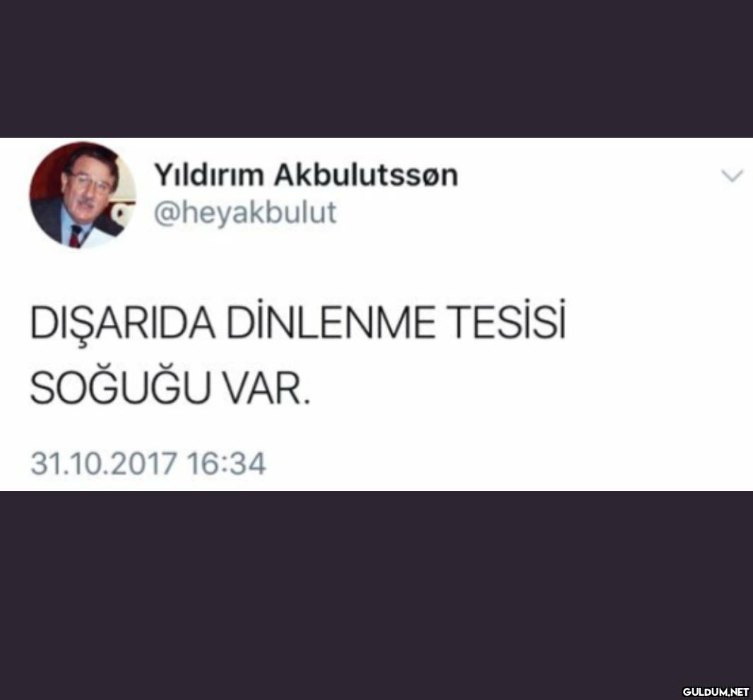Click the surname Akbulutssøn in the header

(366, 175)
